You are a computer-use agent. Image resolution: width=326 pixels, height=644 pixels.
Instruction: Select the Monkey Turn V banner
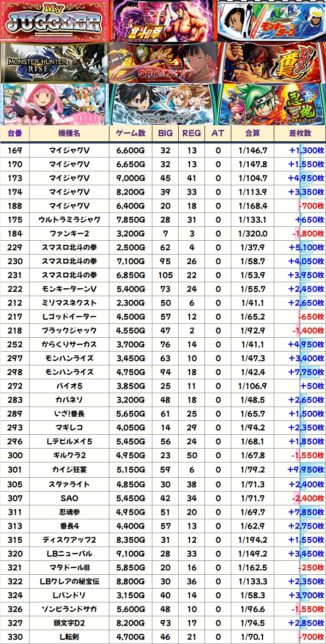pyautogui.click(x=272, y=21)
